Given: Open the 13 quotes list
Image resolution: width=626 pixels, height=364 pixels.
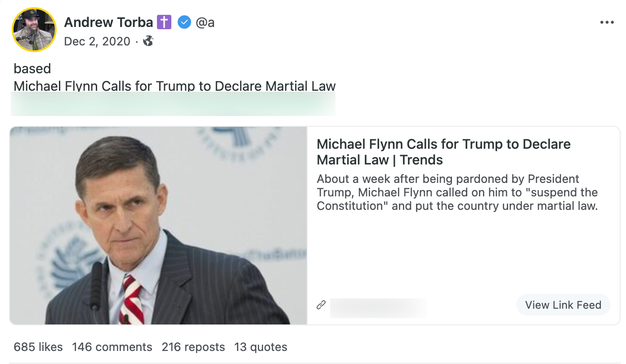Looking at the screenshot, I should point(261,347).
